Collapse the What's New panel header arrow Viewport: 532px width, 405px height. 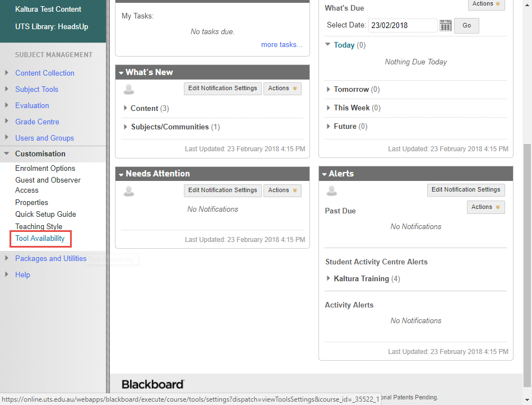(121, 73)
